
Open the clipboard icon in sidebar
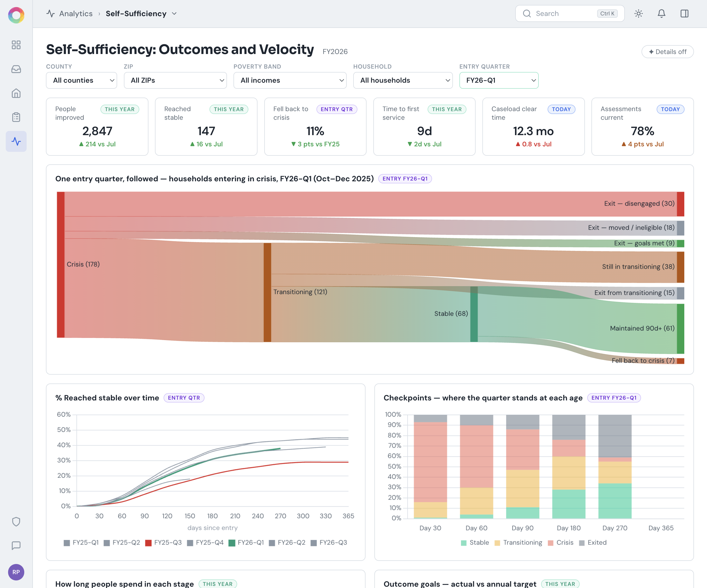point(16,117)
